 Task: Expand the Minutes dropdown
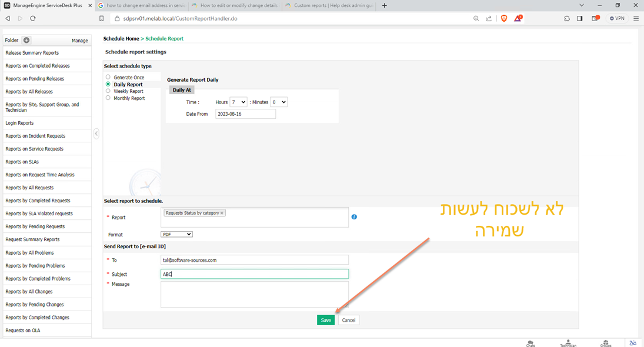coord(279,102)
